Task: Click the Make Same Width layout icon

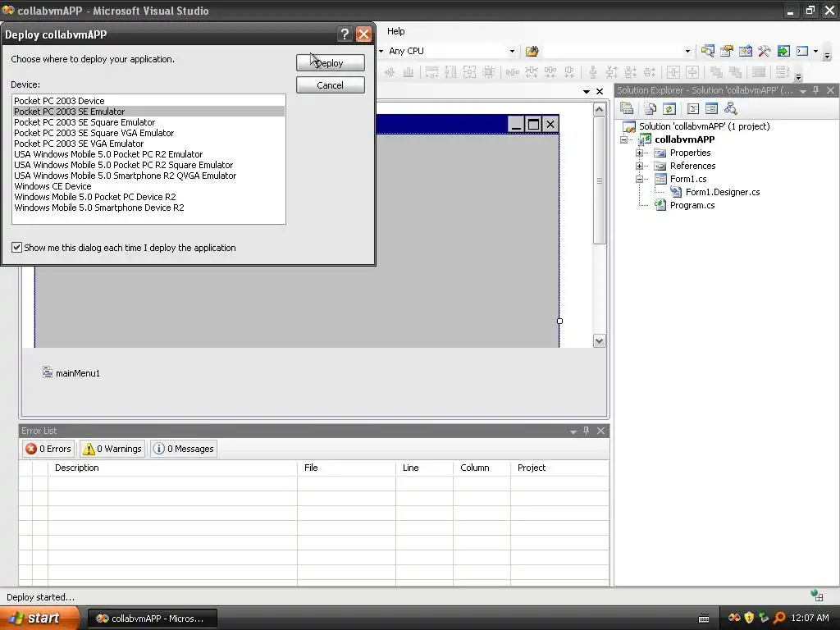Action: [431, 72]
